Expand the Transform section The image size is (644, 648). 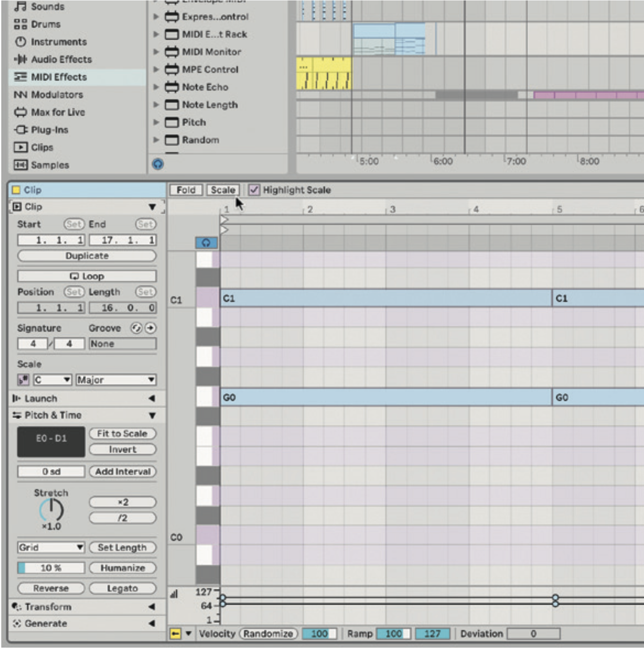click(x=48, y=607)
